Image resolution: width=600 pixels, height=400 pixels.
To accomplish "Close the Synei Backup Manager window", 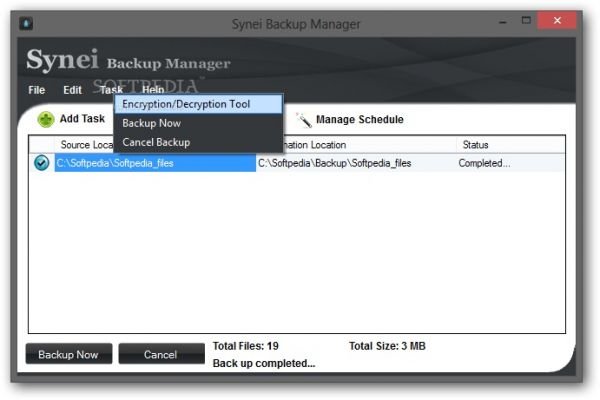I will tap(557, 21).
